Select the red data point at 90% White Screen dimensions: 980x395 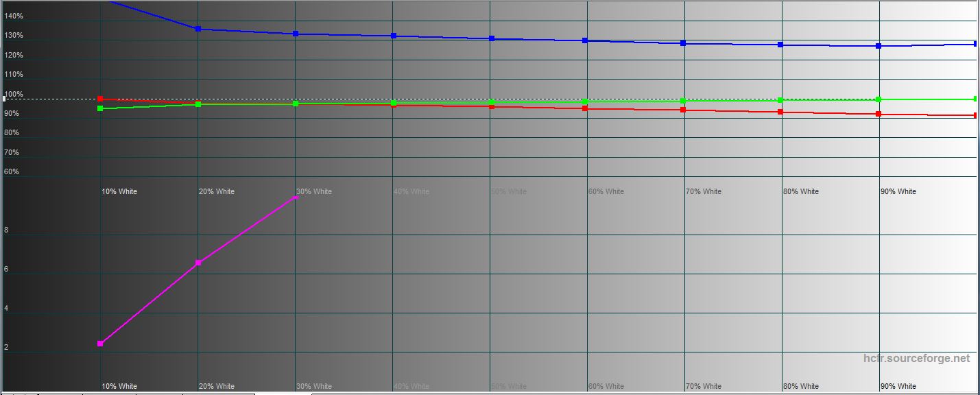pos(879,114)
